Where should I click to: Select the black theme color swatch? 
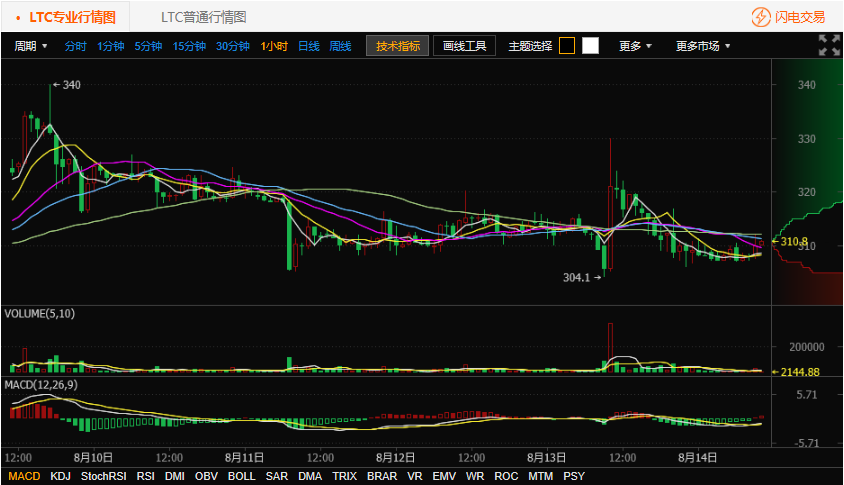(567, 45)
